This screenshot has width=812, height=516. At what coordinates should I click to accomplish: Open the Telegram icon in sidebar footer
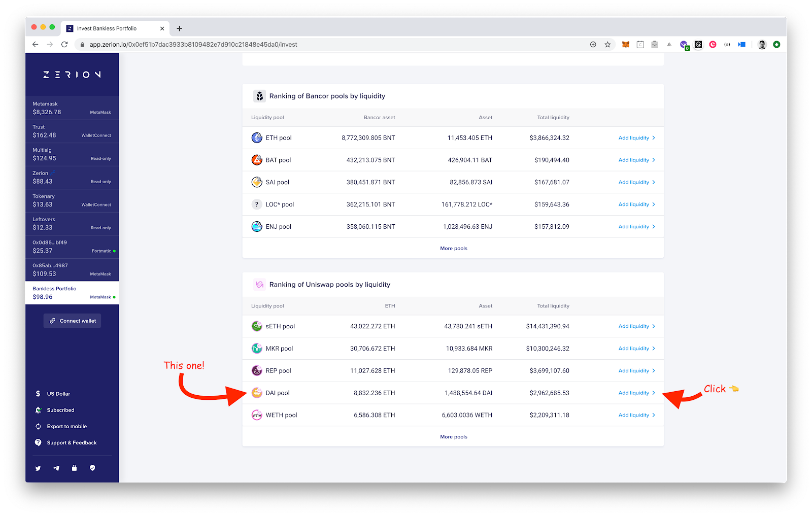(x=56, y=468)
